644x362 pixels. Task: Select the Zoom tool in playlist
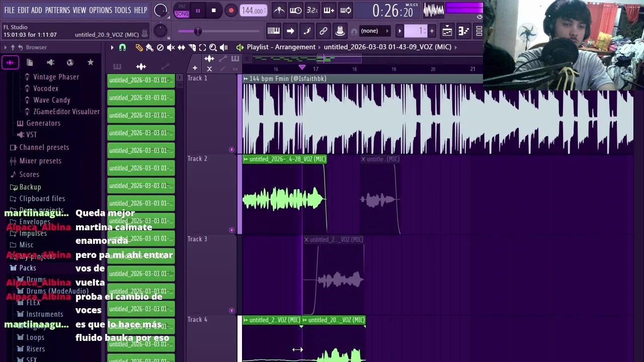pos(213,47)
